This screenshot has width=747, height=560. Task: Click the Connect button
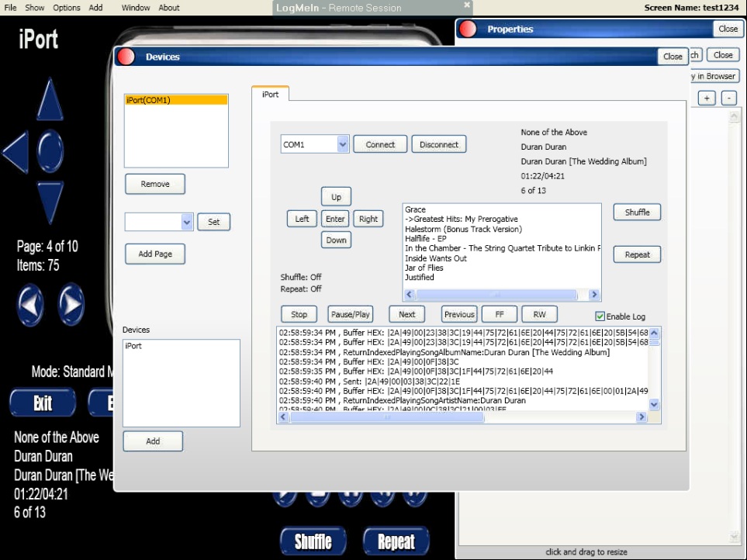(x=380, y=144)
